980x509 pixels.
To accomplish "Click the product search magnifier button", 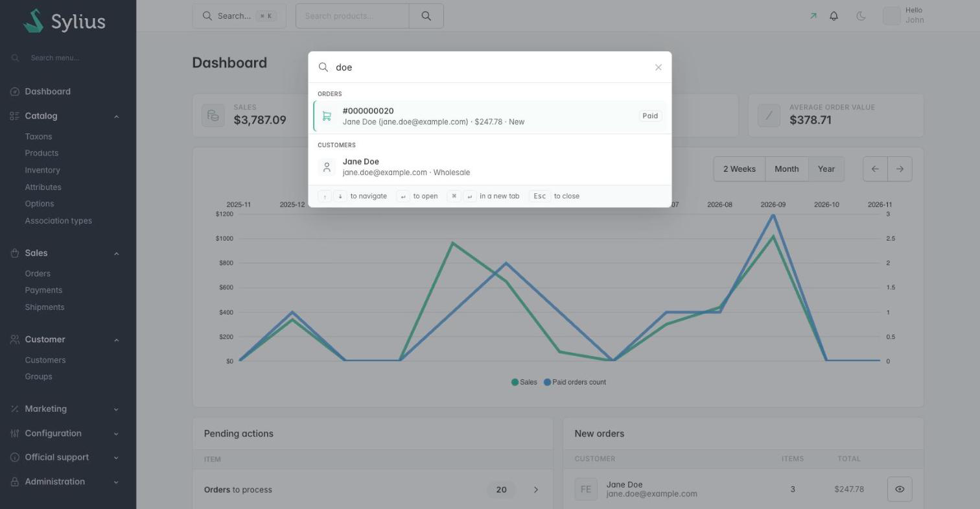I will (x=426, y=16).
